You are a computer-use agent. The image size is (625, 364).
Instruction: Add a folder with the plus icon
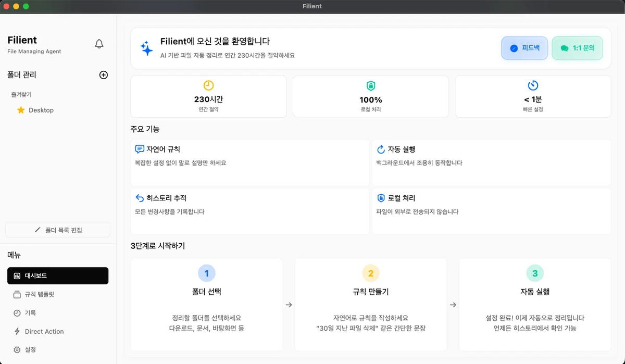point(104,75)
